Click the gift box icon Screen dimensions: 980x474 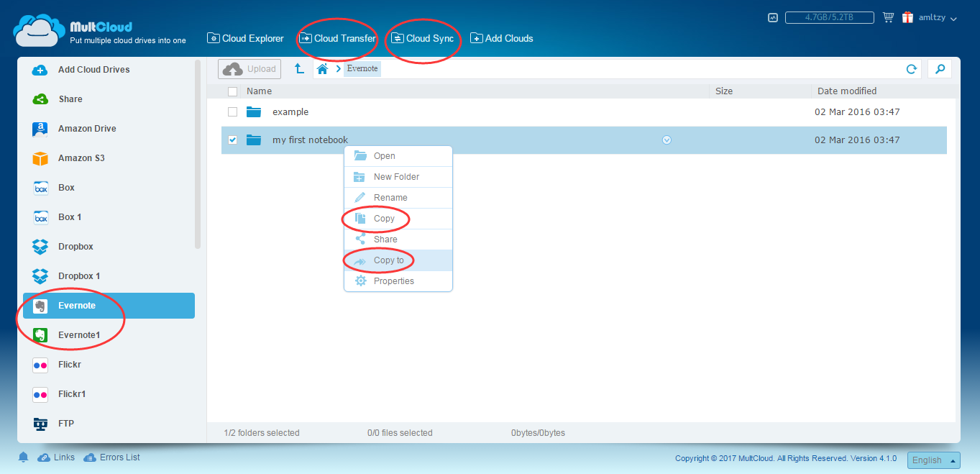(x=908, y=17)
